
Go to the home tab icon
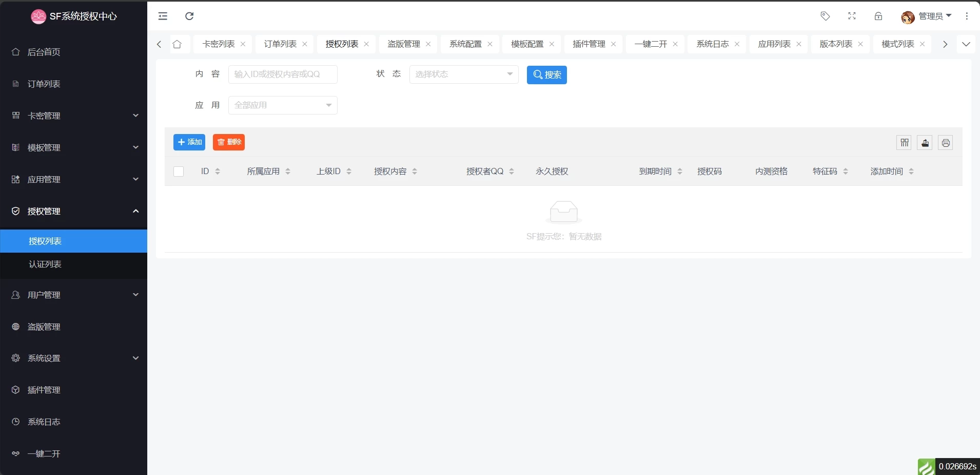tap(177, 44)
